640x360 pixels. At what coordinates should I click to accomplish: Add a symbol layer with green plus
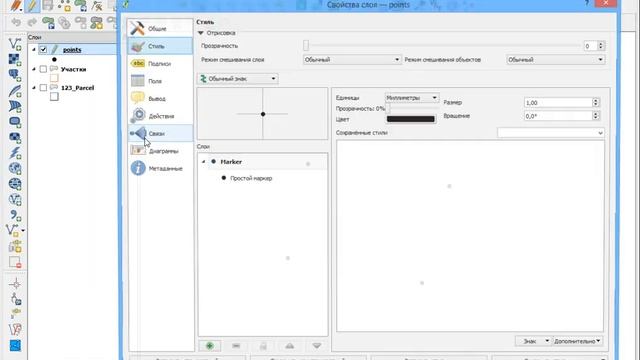coord(209,346)
